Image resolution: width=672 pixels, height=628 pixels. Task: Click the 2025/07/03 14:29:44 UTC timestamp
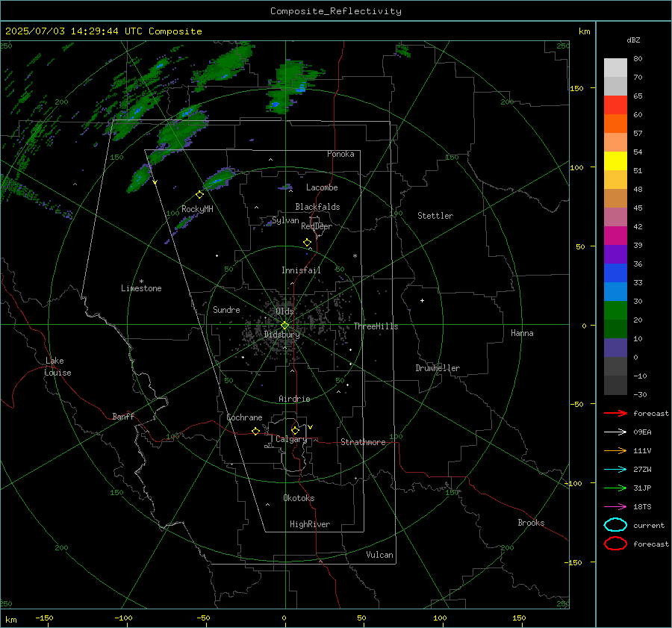pos(74,31)
